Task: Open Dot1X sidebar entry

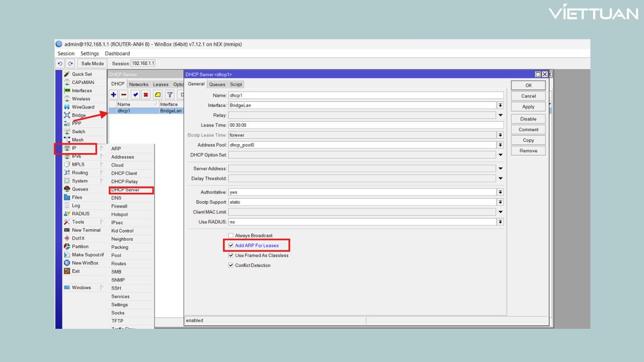Action: 78,238
